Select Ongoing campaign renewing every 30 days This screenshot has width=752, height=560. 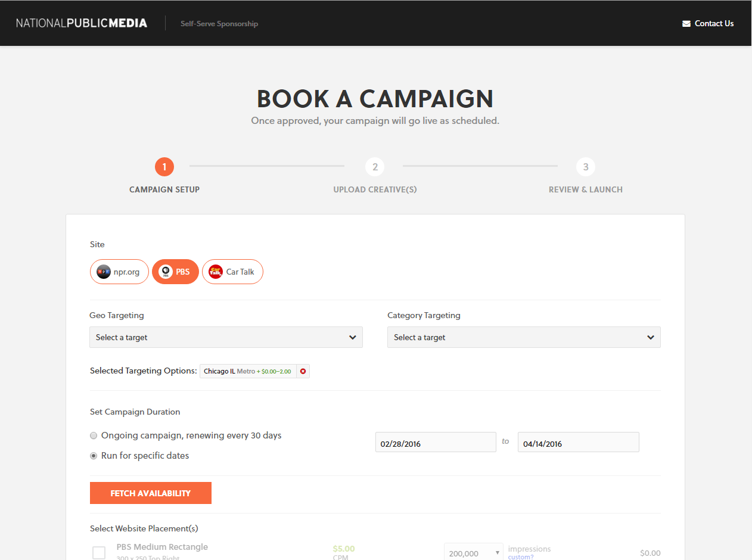pyautogui.click(x=94, y=435)
